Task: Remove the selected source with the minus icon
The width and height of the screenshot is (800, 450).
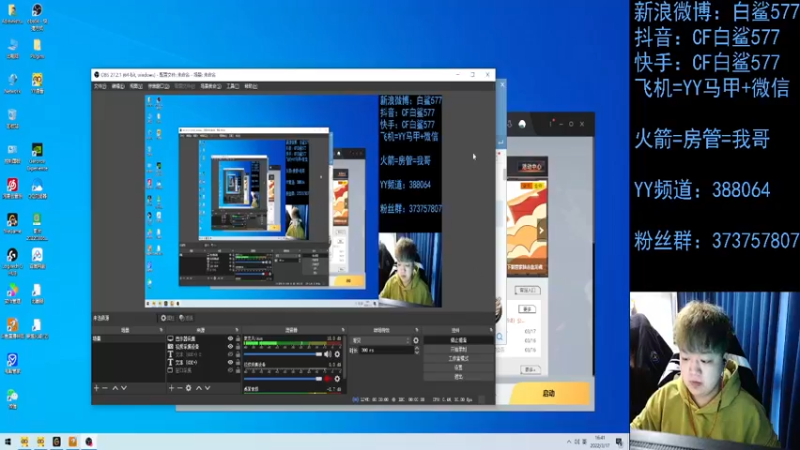Action: (x=180, y=388)
